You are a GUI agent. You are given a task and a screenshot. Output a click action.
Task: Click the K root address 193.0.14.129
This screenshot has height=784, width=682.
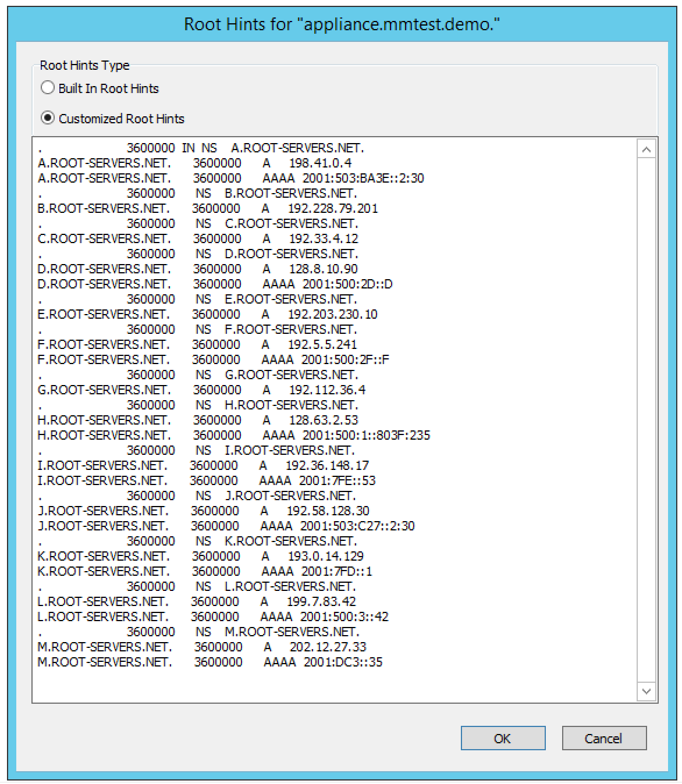[325, 557]
